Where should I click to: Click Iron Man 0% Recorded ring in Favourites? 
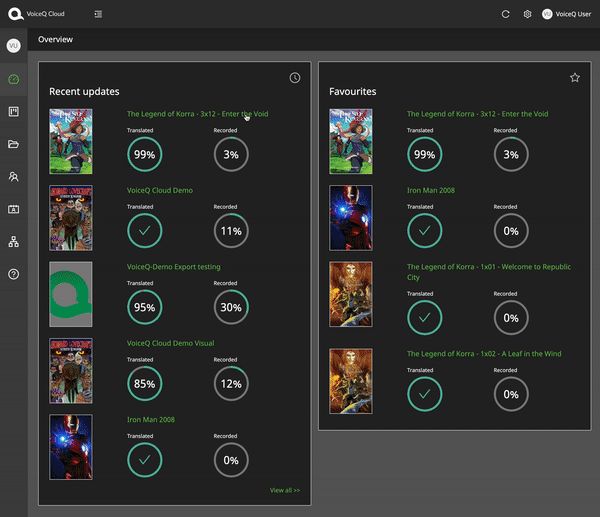511,231
